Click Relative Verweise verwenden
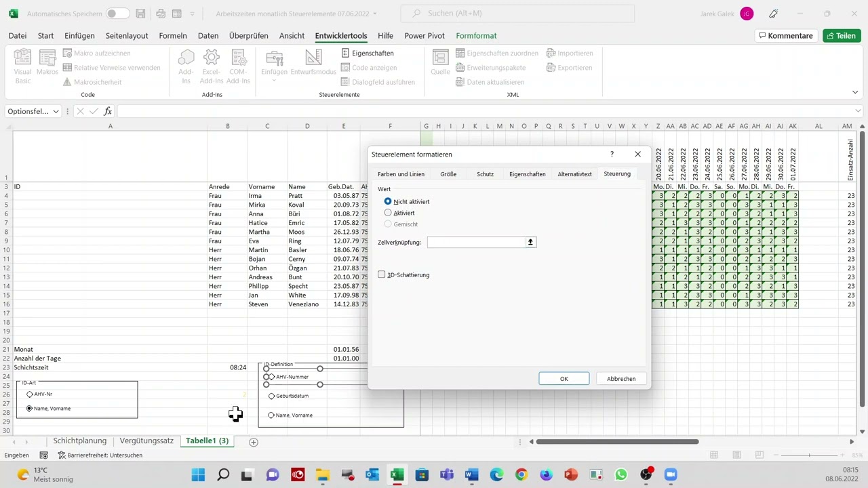Viewport: 868px width, 488px height. coord(111,68)
